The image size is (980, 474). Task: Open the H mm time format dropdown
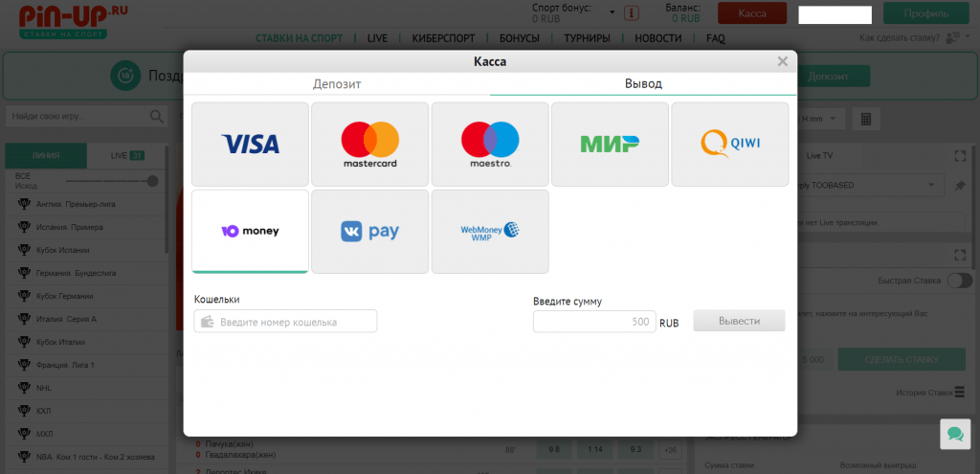821,119
